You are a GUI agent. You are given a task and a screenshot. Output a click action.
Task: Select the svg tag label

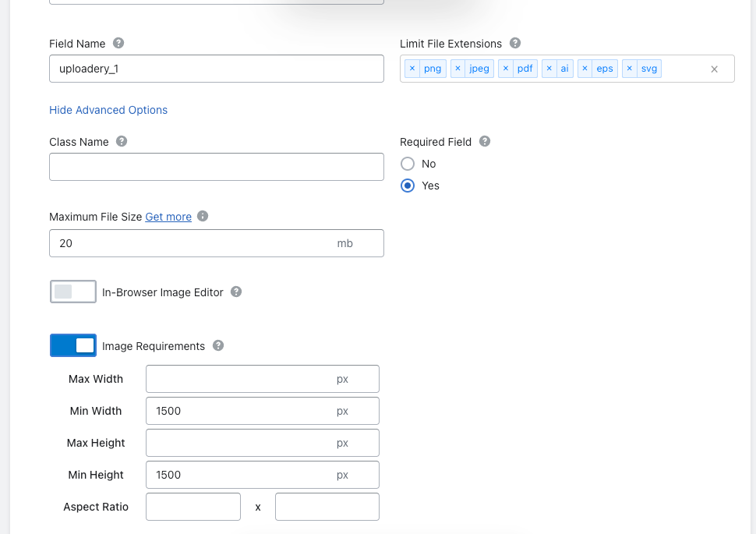pyautogui.click(x=649, y=69)
